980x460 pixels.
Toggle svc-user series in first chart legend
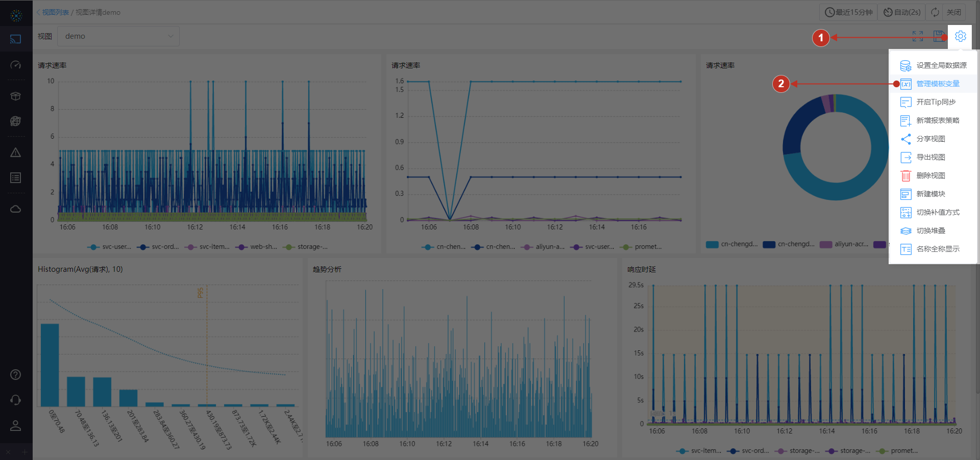tap(110, 247)
